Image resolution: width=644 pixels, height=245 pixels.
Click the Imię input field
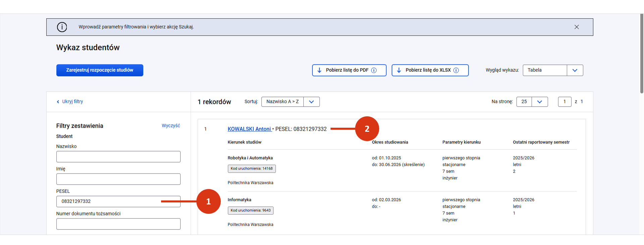click(x=118, y=179)
